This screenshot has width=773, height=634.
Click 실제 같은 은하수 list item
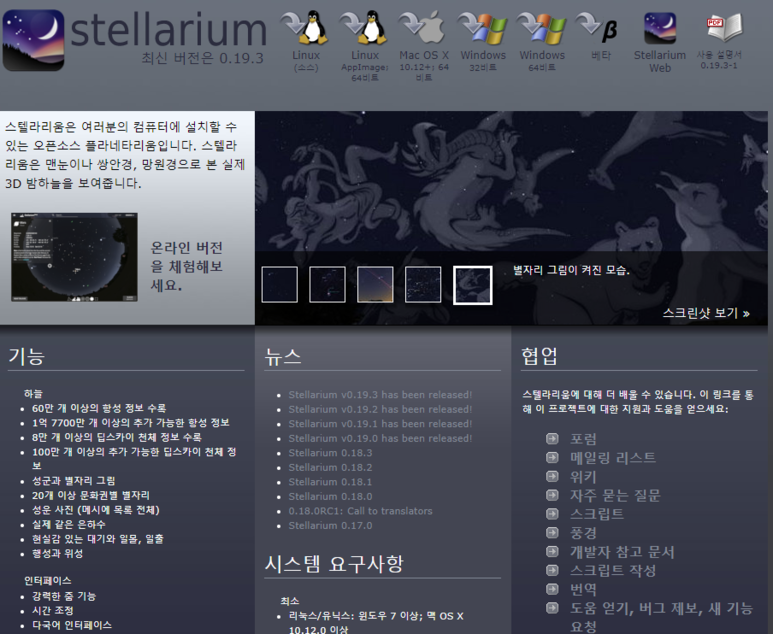tap(69, 524)
